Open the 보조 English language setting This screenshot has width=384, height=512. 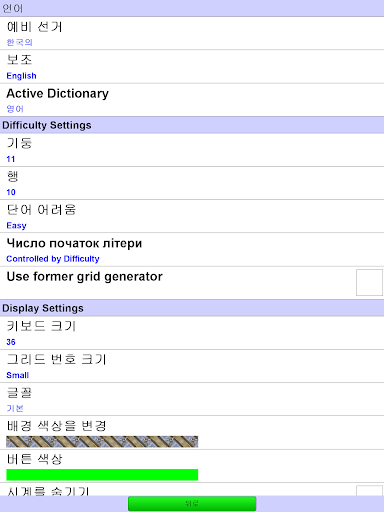(x=192, y=67)
